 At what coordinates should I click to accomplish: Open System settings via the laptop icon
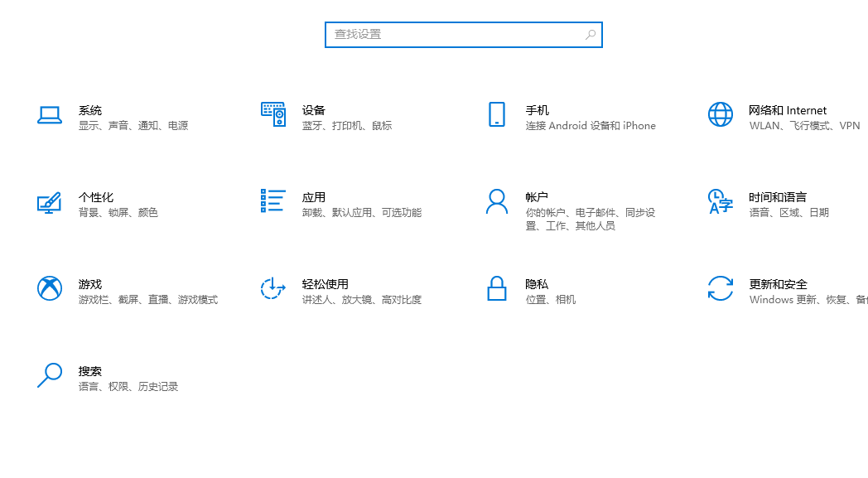pos(50,115)
